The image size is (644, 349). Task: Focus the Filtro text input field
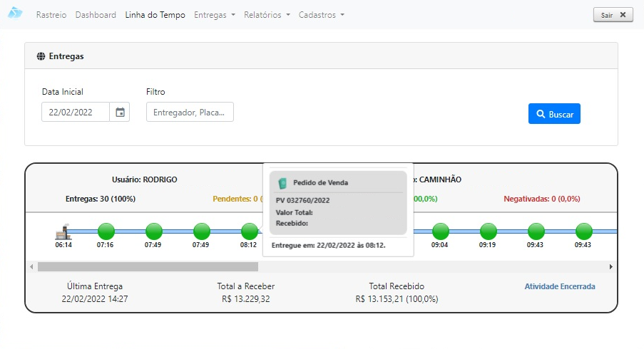[x=190, y=112]
